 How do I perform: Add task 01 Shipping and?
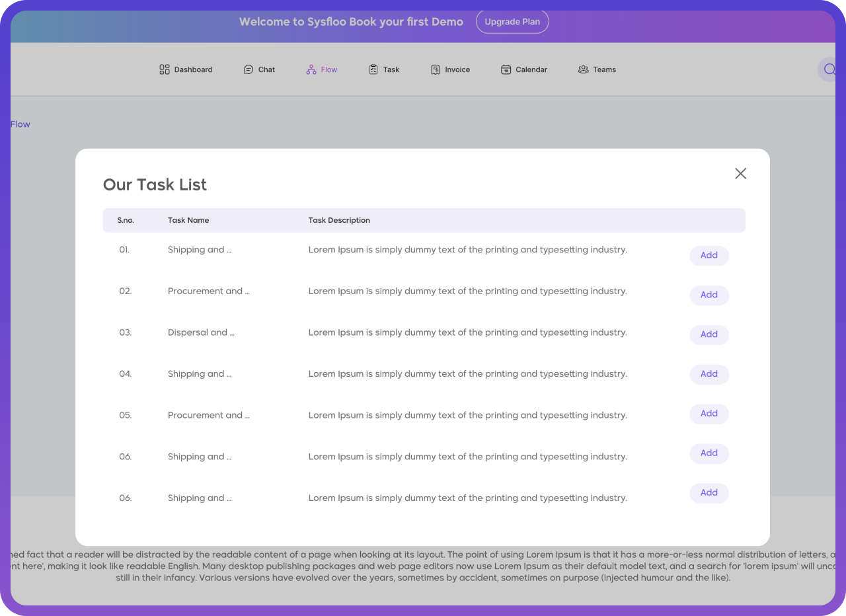tap(709, 256)
